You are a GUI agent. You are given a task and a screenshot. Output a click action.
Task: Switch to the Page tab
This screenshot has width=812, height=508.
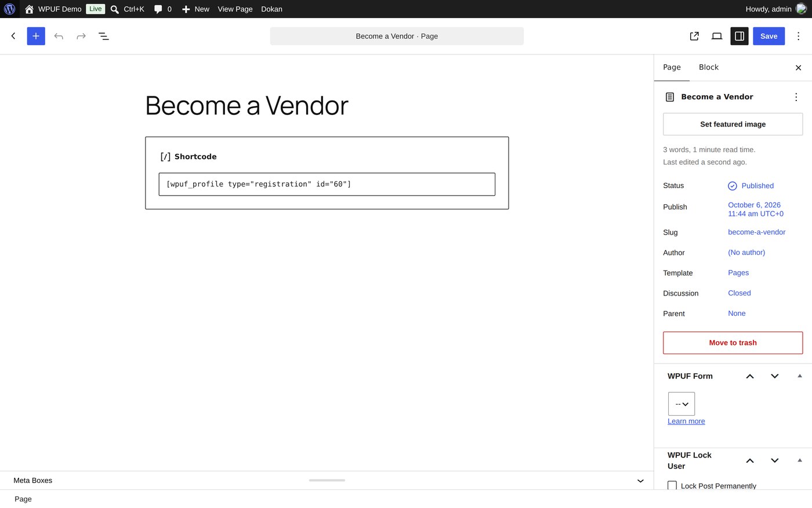[672, 67]
